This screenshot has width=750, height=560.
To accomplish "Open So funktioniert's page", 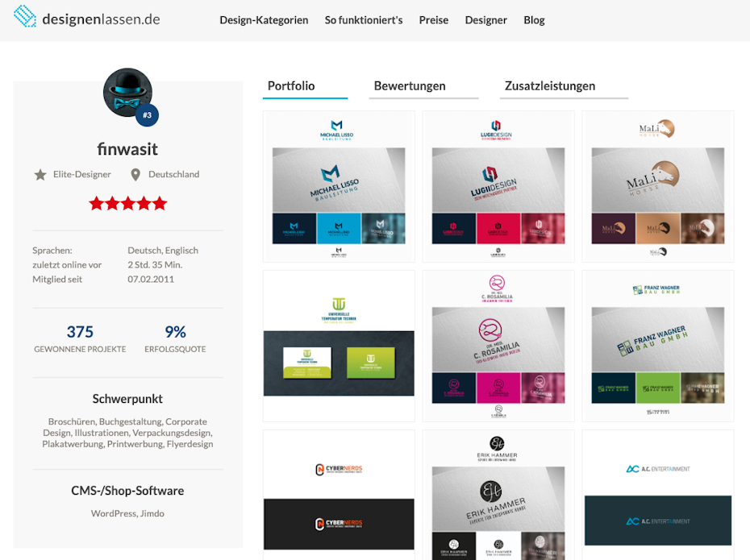I will (x=364, y=20).
